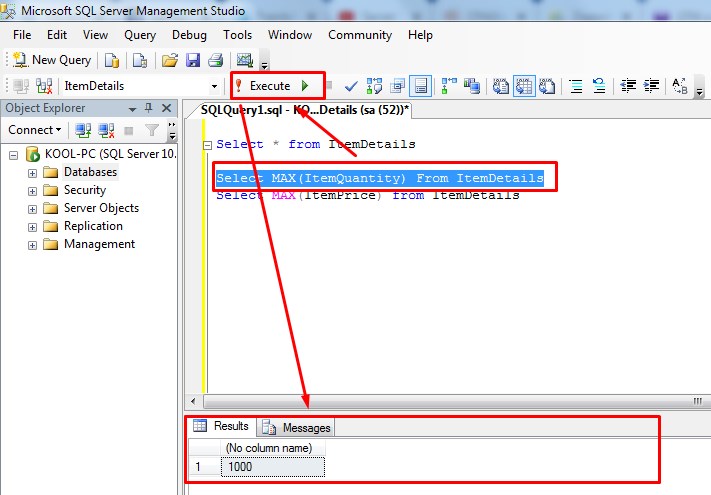Click the Stop icon in Object Explorer toolbar
Viewport: 711px width, 495px height.
click(129, 131)
